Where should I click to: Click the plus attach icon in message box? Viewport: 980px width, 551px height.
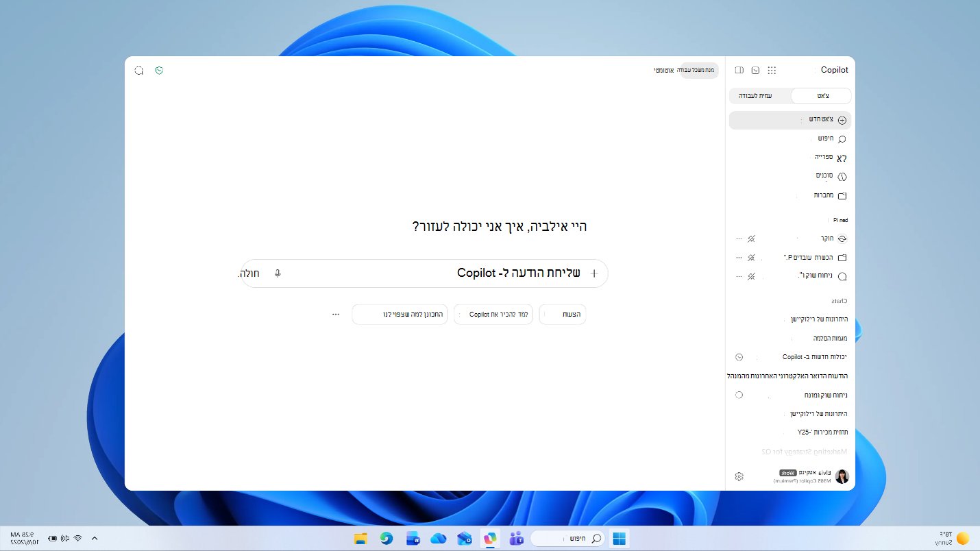(594, 273)
